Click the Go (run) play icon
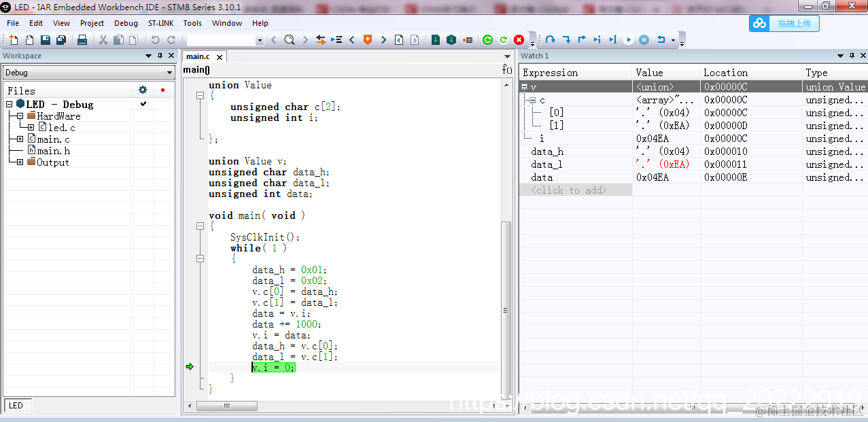The width and height of the screenshot is (868, 422). point(628,39)
